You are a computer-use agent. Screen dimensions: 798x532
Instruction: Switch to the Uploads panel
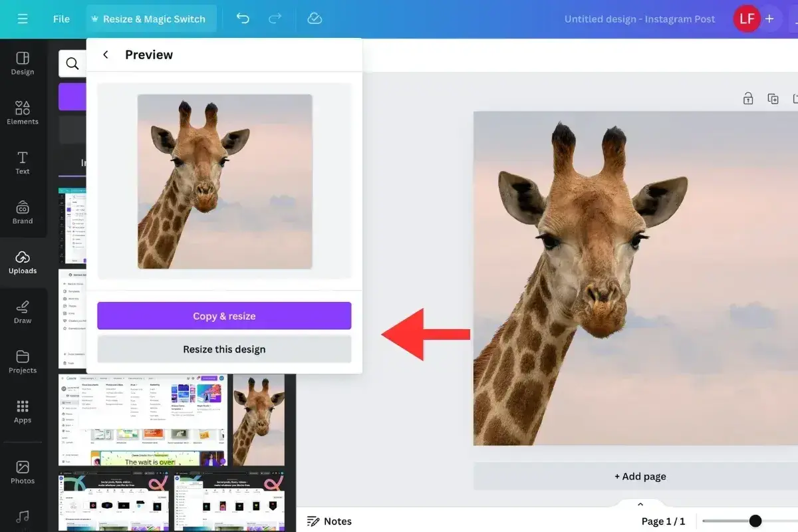23,261
